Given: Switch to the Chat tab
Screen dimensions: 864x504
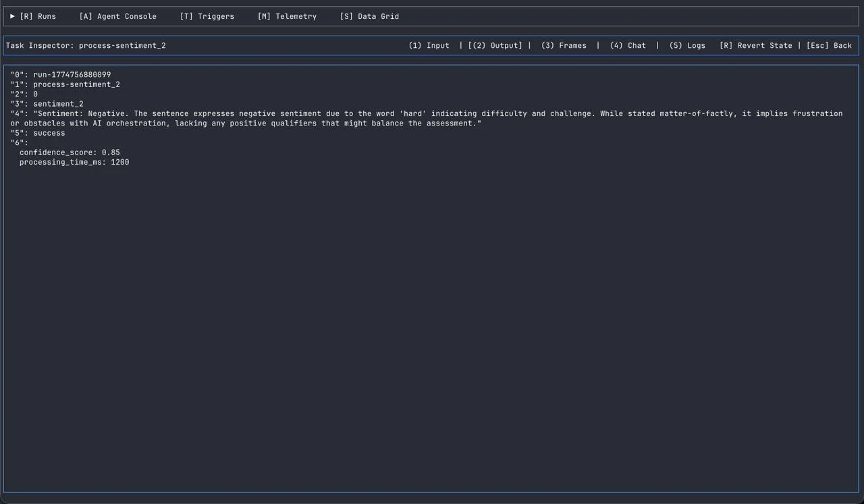Looking at the screenshot, I should pyautogui.click(x=628, y=45).
